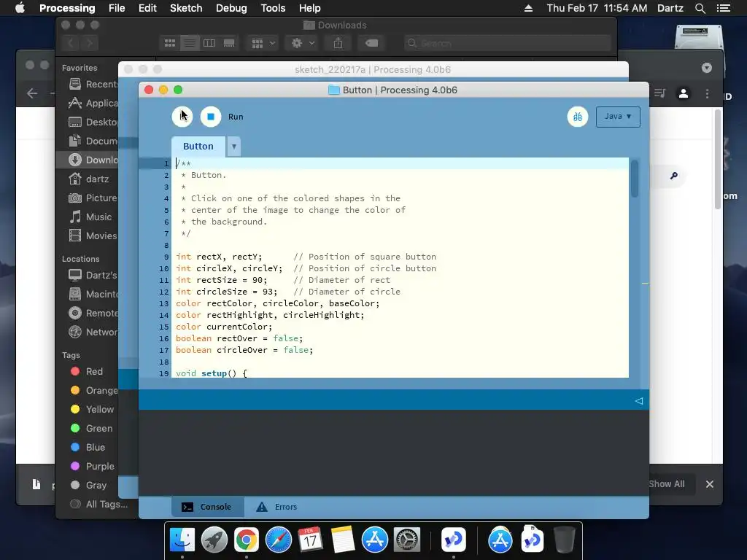Toggle the Debugger butterfly icon
This screenshot has width=747, height=560.
click(x=578, y=117)
